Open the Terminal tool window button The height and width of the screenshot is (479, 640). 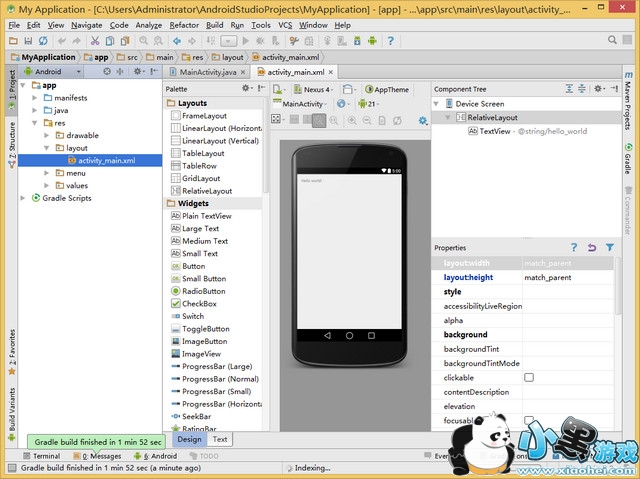click(x=40, y=455)
